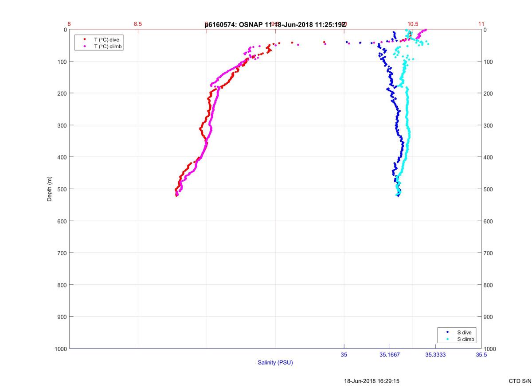Click the plot title 'OSNAP 18-Jun-2018 11:25:19Z'
The image size is (532, 392).
275,24
